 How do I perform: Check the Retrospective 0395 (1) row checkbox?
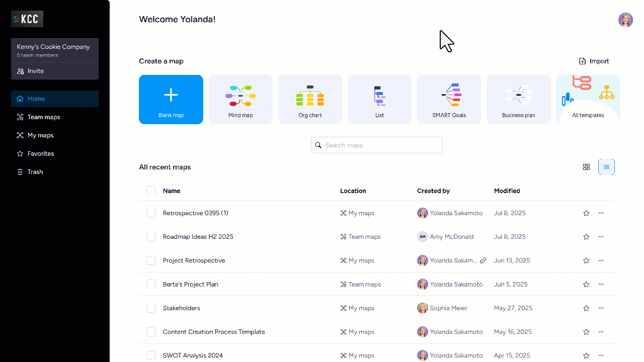[151, 213]
